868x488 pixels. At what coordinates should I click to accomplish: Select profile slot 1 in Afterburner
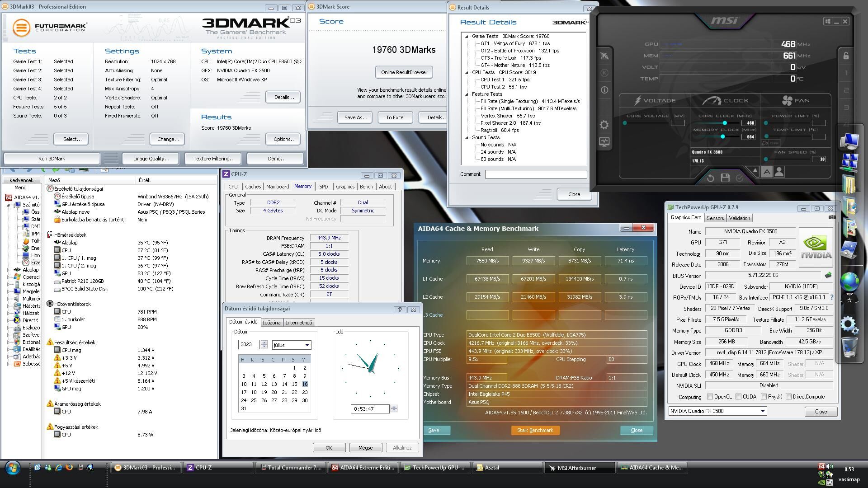click(x=846, y=73)
